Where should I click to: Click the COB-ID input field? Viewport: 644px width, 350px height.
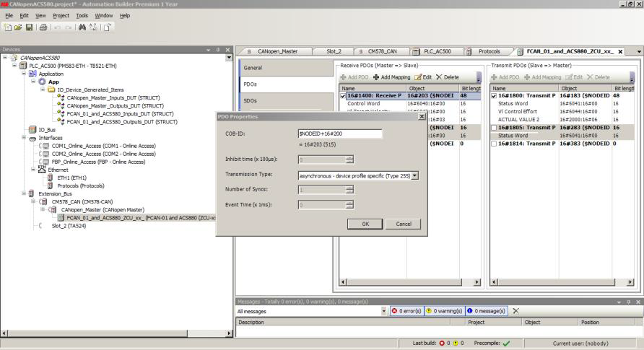(339, 134)
